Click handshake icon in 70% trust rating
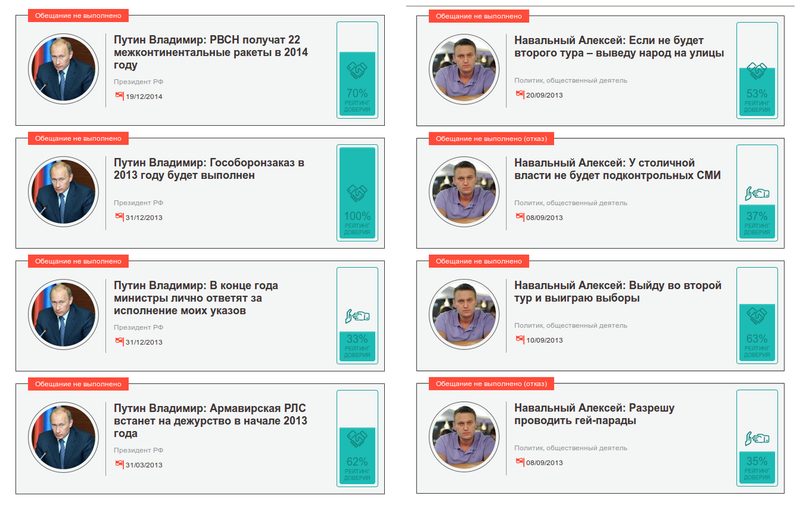 pyautogui.click(x=357, y=70)
